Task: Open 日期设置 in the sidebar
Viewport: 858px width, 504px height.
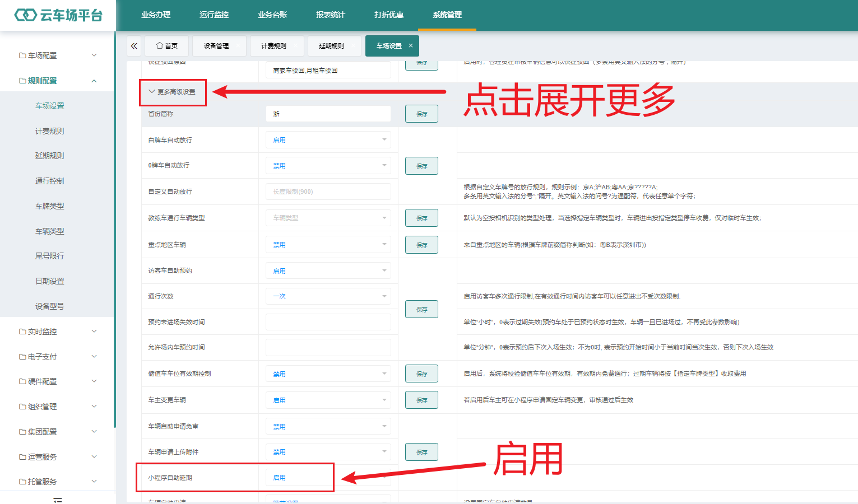Action: [x=50, y=281]
